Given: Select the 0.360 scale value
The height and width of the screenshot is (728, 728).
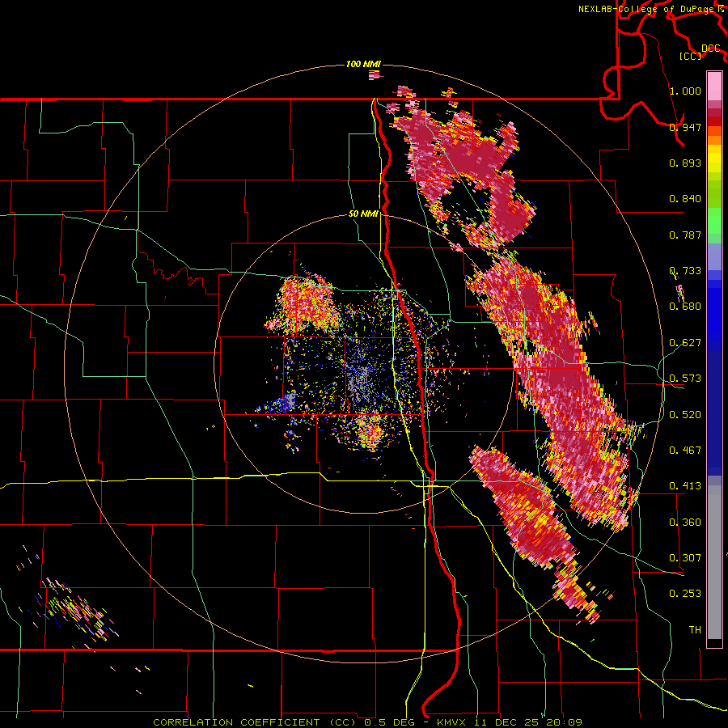Looking at the screenshot, I should tap(685, 522).
